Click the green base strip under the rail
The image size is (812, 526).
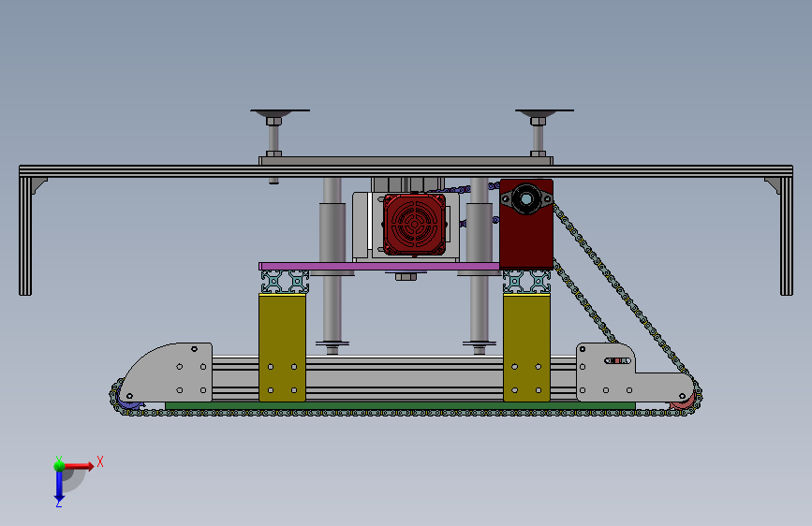[x=400, y=406]
